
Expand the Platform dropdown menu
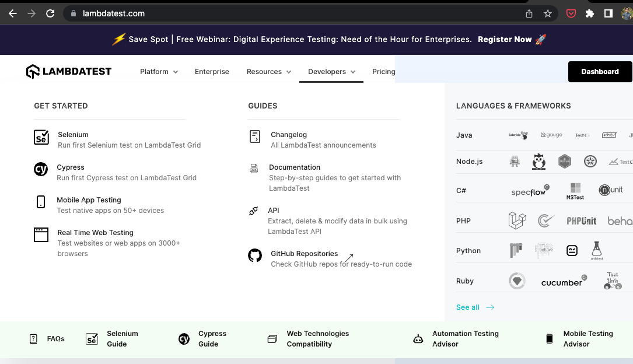[159, 72]
